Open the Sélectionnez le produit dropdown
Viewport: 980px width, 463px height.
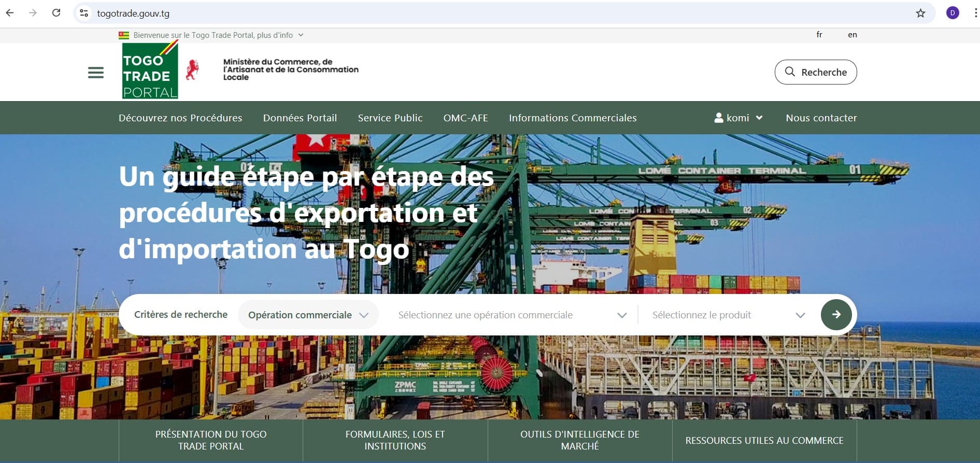pyautogui.click(x=728, y=315)
